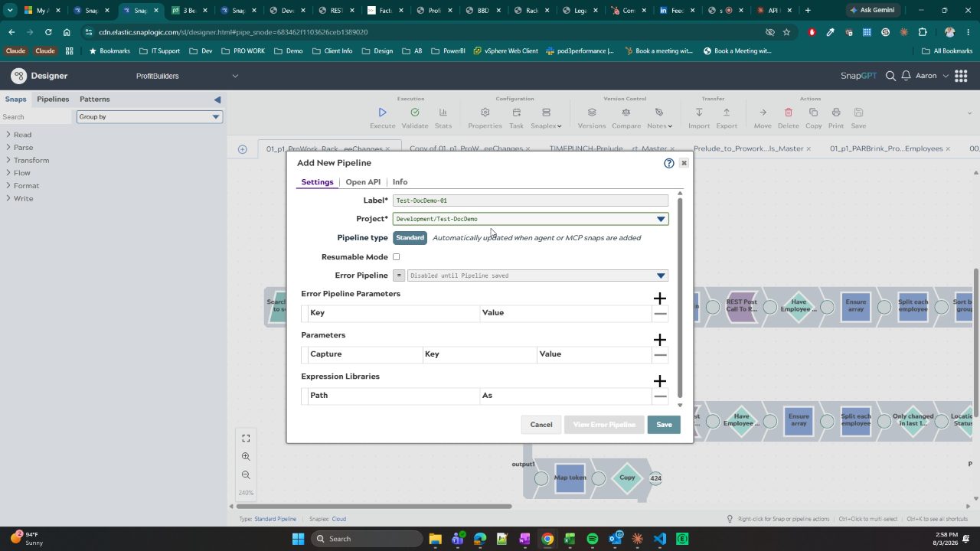980x551 pixels.
Task: Click the Snaps search field
Action: pos(36,116)
